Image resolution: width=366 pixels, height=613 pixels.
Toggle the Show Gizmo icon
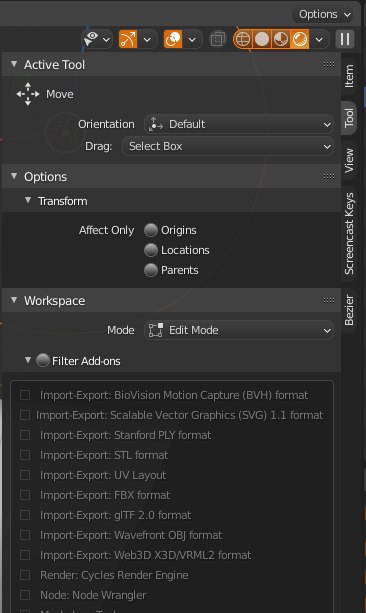128,39
